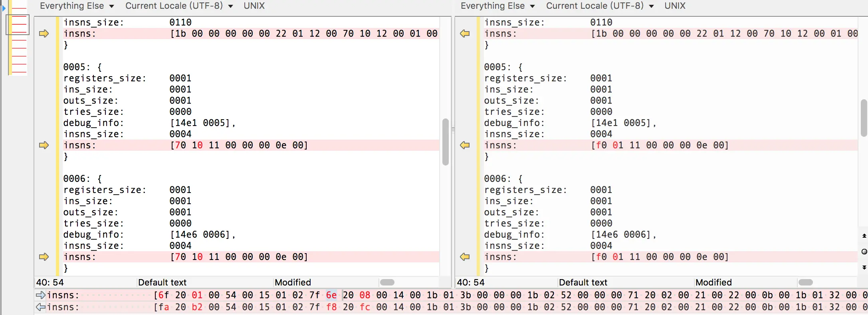Click the difference overview thumbnail map
Screen dimensions: 868x315
pos(18,38)
